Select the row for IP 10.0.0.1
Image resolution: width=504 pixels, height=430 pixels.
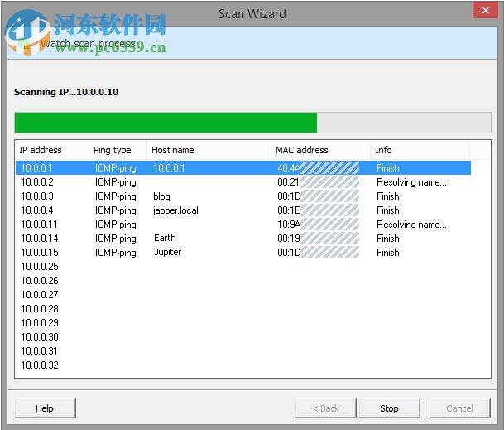[243, 168]
